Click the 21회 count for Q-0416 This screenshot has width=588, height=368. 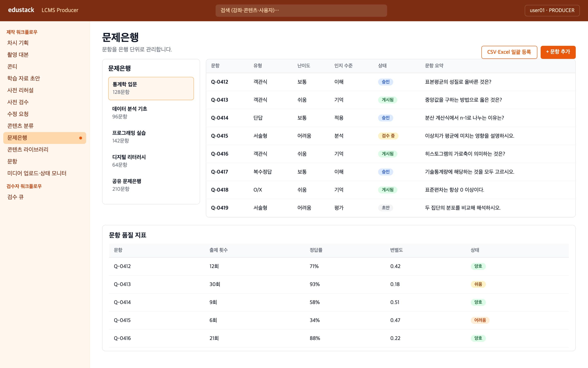[x=214, y=338]
